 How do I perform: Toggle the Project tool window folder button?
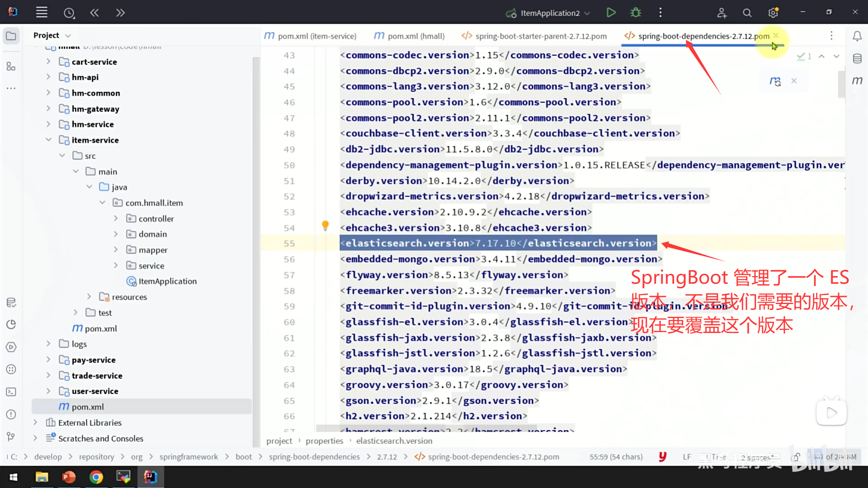tap(11, 36)
